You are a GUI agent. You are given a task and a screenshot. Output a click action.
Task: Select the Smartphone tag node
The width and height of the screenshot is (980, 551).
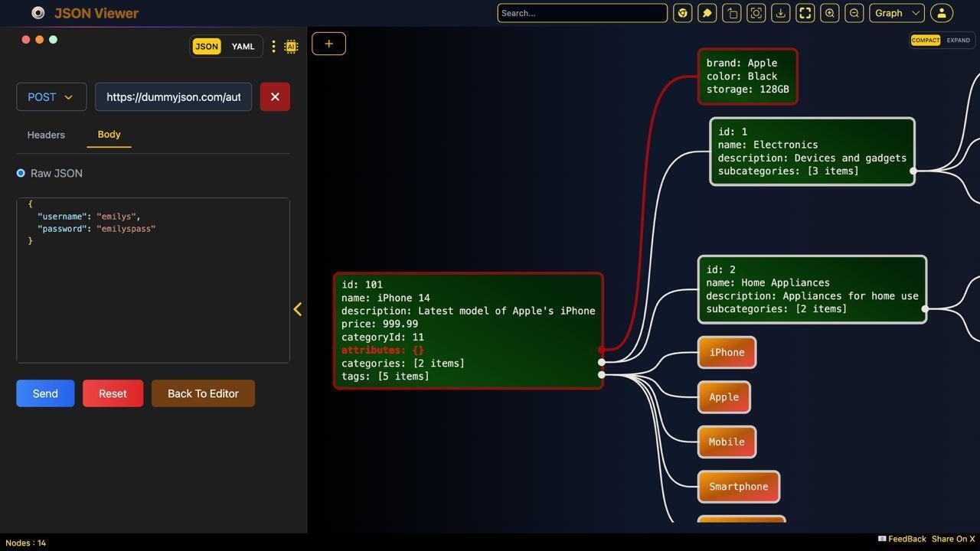[x=738, y=487]
